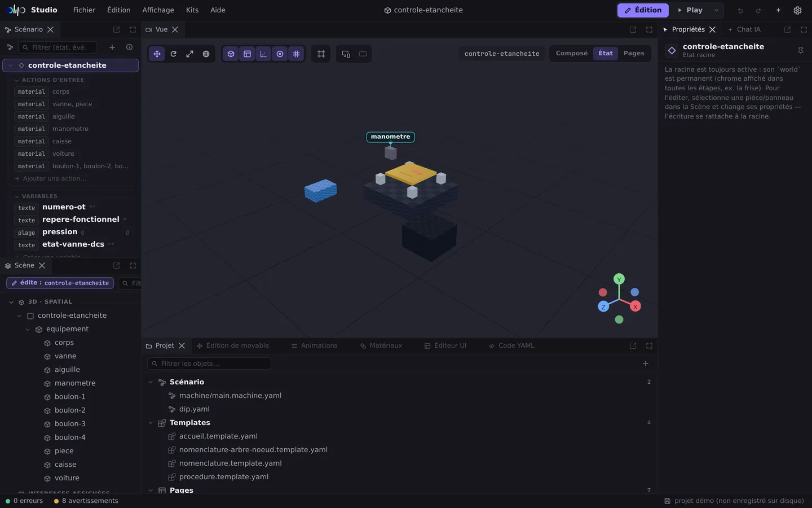Pop out the Vue panel
This screenshot has height=508, width=812.
(x=633, y=29)
